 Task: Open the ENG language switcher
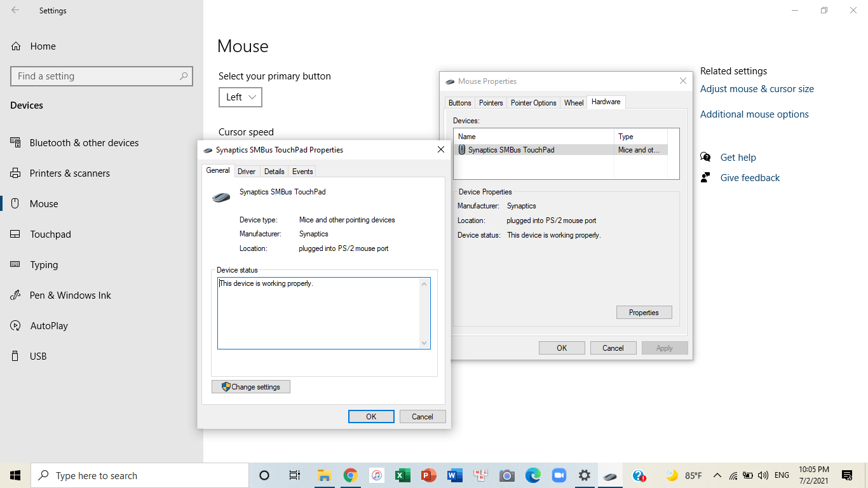click(781, 475)
